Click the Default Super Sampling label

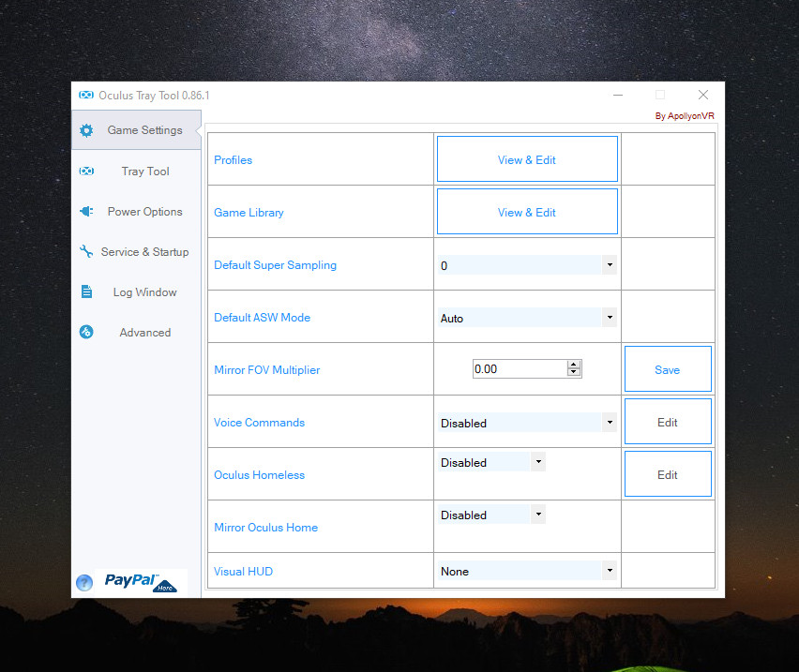275,264
